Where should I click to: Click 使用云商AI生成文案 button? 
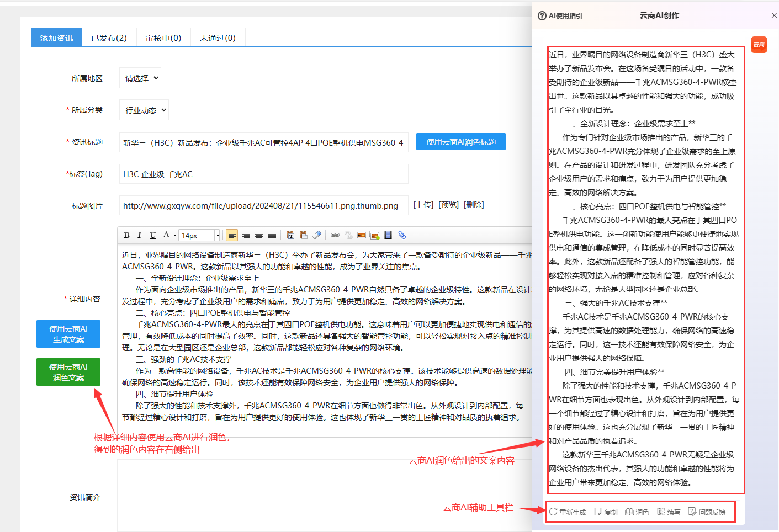point(68,334)
